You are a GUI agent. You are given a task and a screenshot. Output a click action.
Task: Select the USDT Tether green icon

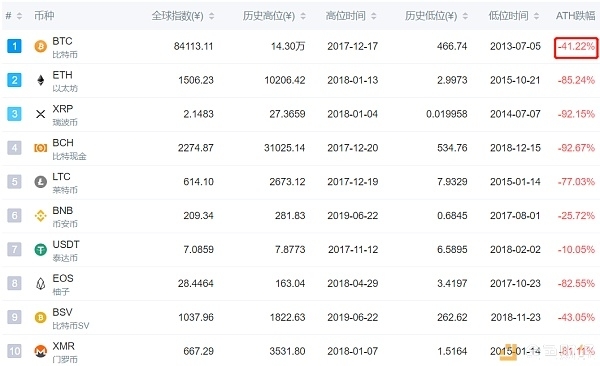[x=41, y=250]
